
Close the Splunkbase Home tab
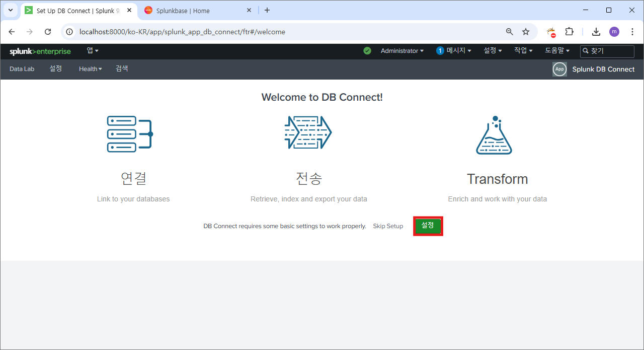pyautogui.click(x=249, y=10)
